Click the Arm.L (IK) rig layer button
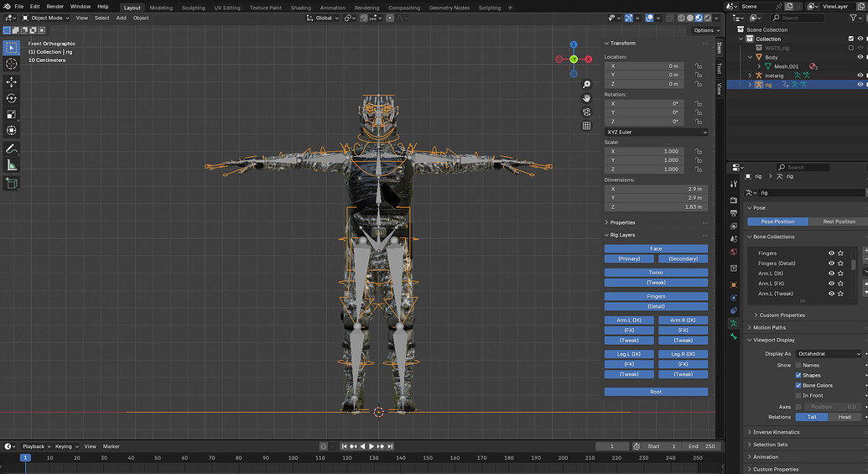The image size is (868, 474). [629, 320]
